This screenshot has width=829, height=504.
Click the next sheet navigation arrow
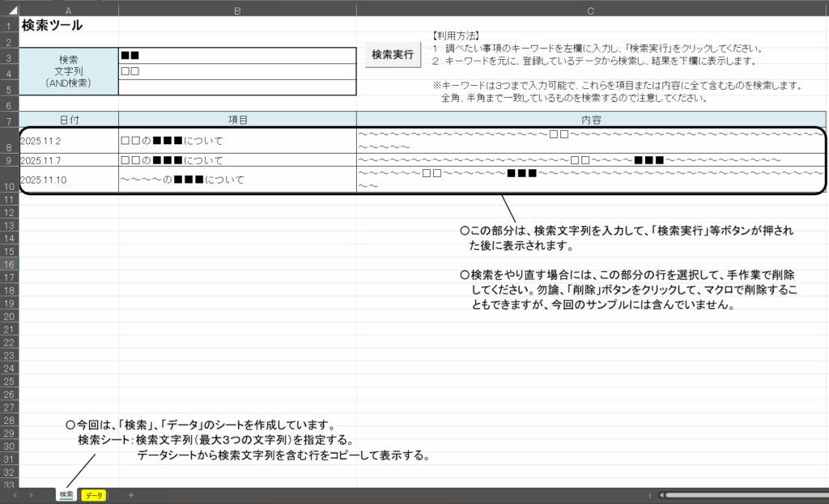pos(31,494)
